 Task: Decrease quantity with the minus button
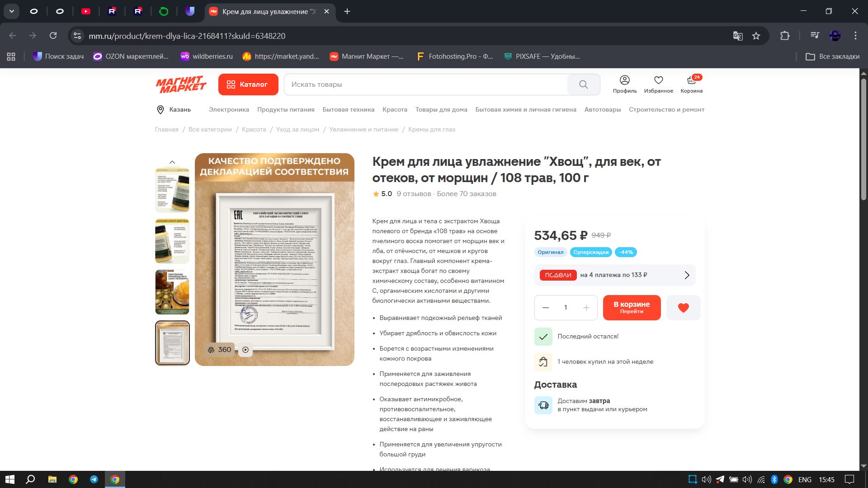[x=546, y=308]
